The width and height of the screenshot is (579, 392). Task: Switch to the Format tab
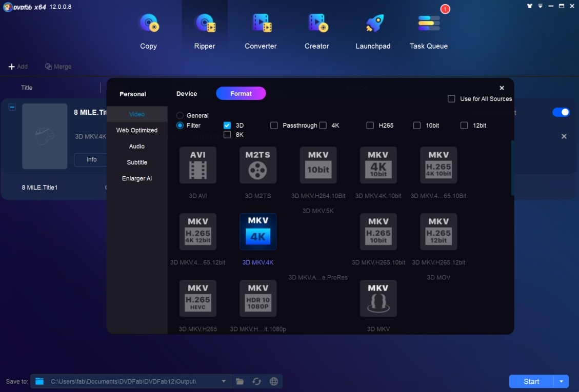(241, 93)
